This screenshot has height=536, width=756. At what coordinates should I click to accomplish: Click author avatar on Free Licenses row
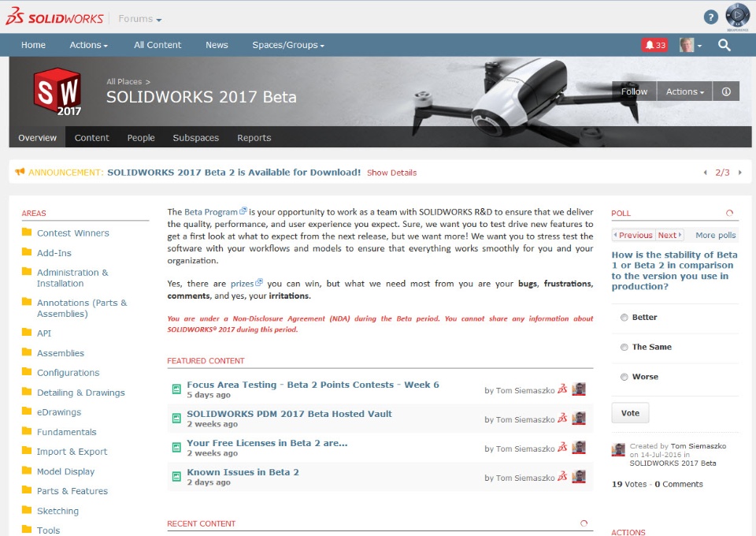[x=579, y=448]
